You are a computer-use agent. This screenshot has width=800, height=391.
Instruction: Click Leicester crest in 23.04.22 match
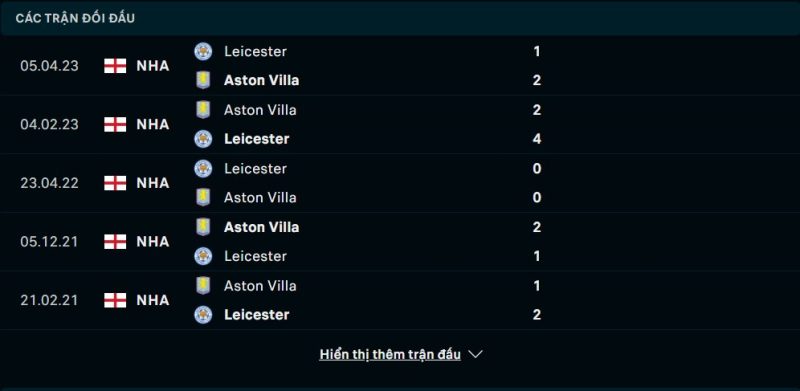(203, 168)
